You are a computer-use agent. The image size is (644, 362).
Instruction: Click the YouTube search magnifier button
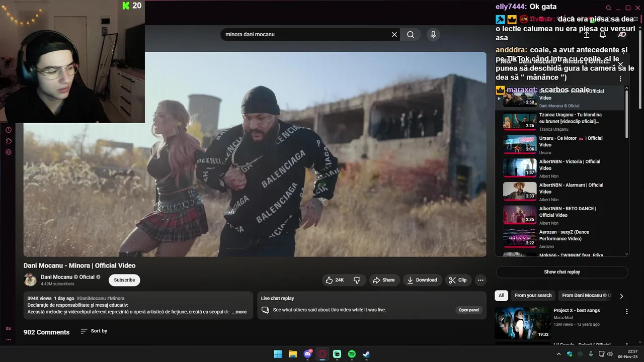pyautogui.click(x=411, y=35)
